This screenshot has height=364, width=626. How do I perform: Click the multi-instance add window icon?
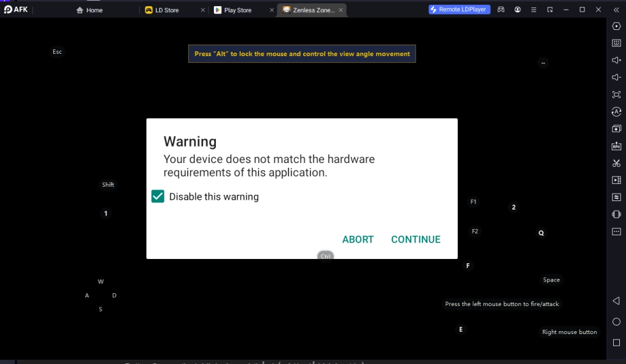(x=616, y=129)
